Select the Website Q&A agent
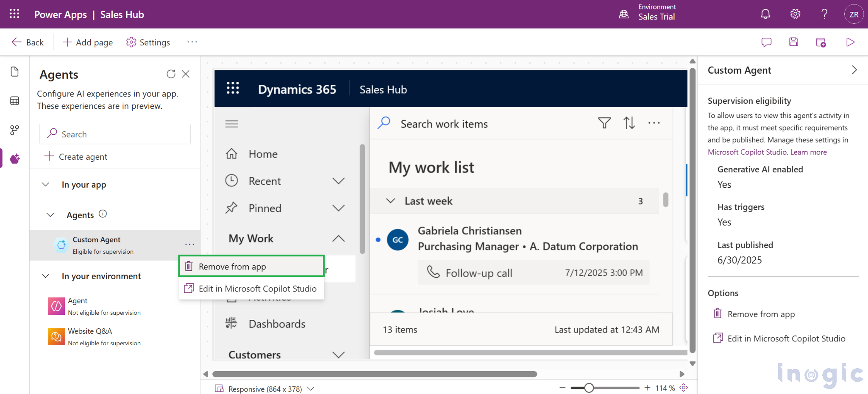The image size is (868, 394). 115,336
